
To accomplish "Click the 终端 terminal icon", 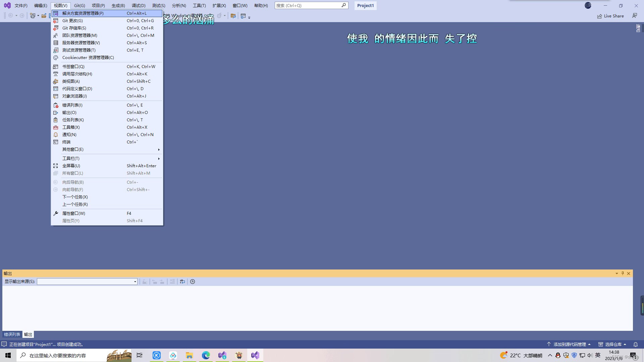I will (56, 142).
